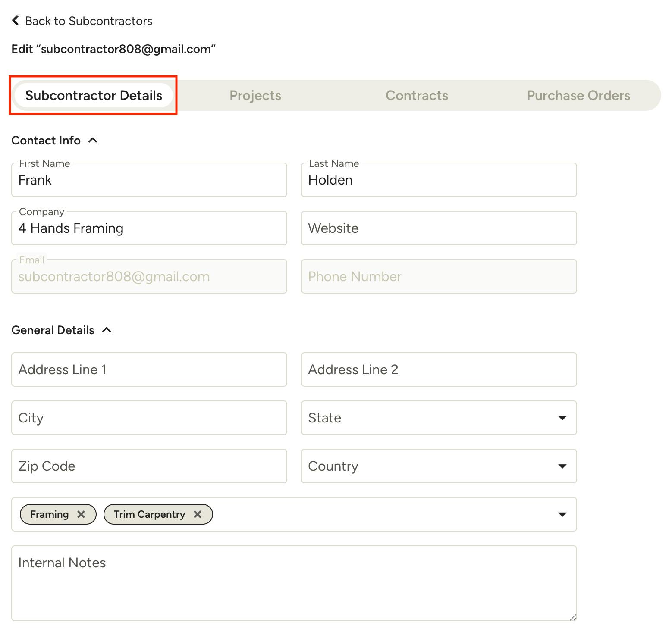Collapse the Contact Info section
Viewport: 672px width, 632px height.
coord(93,141)
